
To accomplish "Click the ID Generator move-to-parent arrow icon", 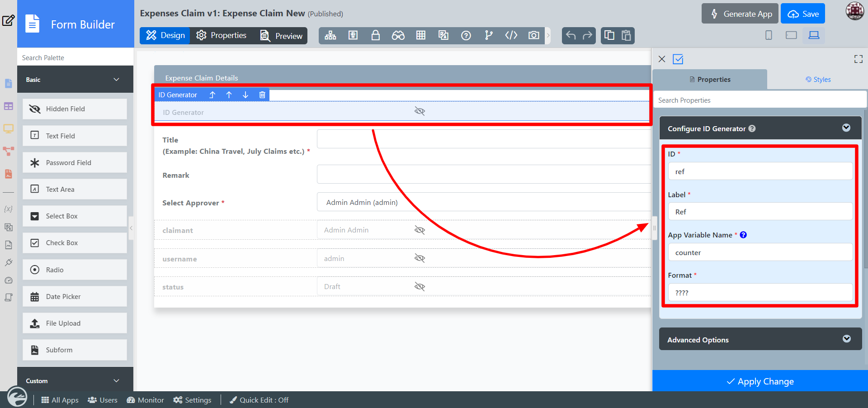I will coord(212,95).
